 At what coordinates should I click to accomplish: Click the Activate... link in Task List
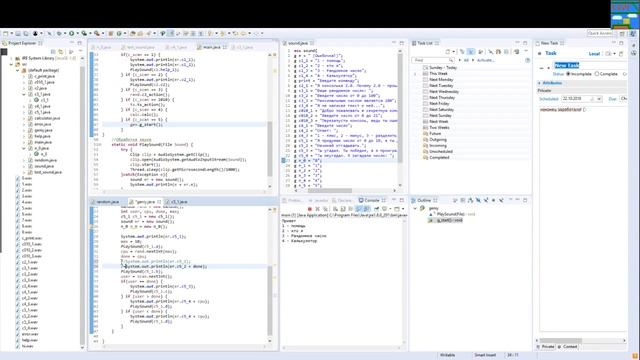pyautogui.click(x=486, y=60)
